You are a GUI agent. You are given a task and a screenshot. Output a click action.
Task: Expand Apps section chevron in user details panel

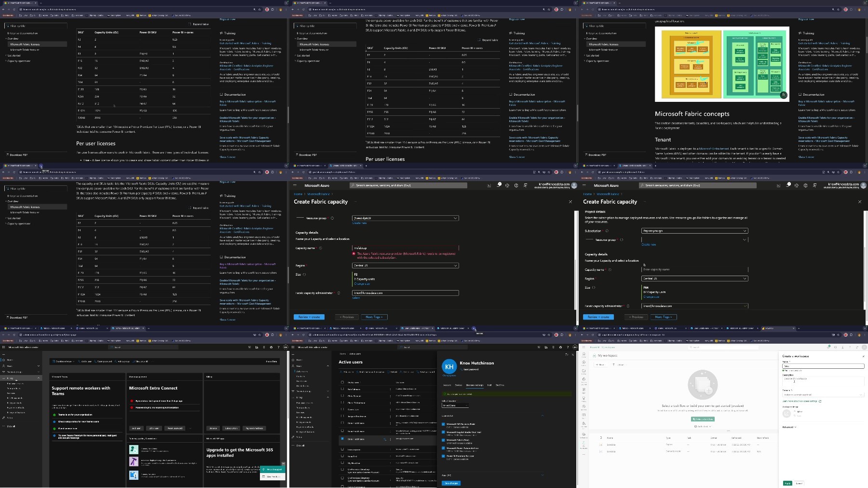(x=542, y=474)
